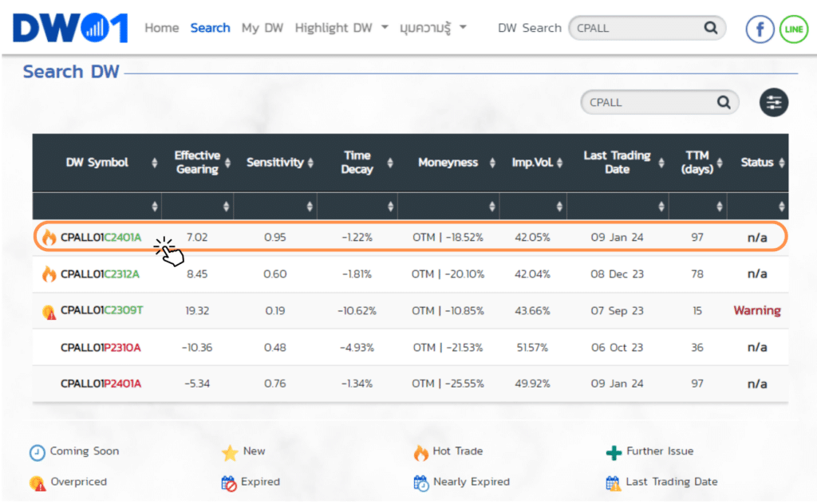Click the DW01 logo
This screenshot has height=504, width=817.
[x=70, y=29]
